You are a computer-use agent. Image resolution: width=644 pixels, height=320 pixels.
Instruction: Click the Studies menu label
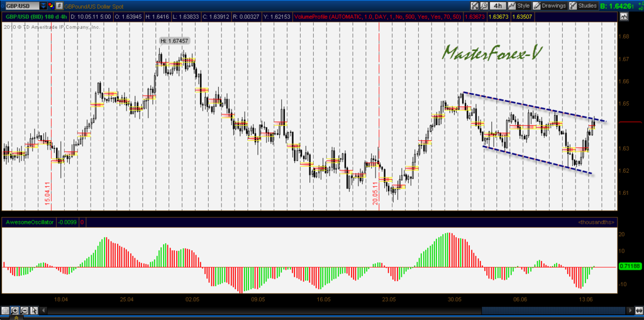coord(587,6)
